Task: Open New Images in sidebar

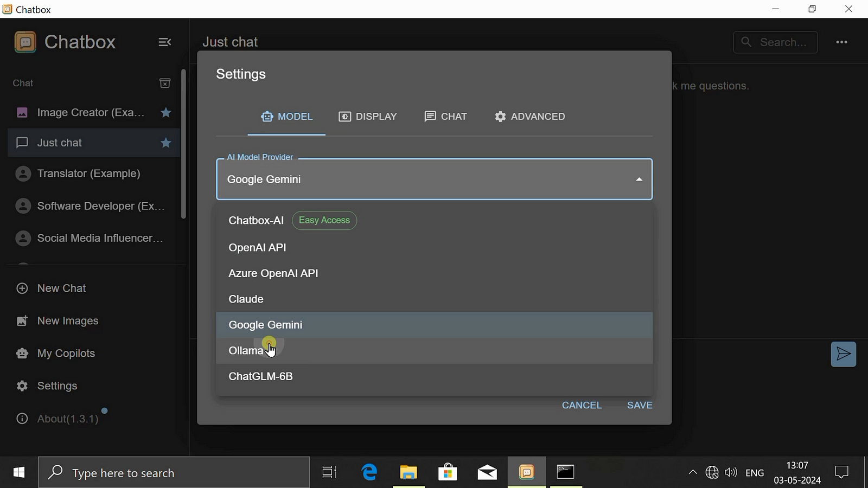Action: (x=67, y=321)
